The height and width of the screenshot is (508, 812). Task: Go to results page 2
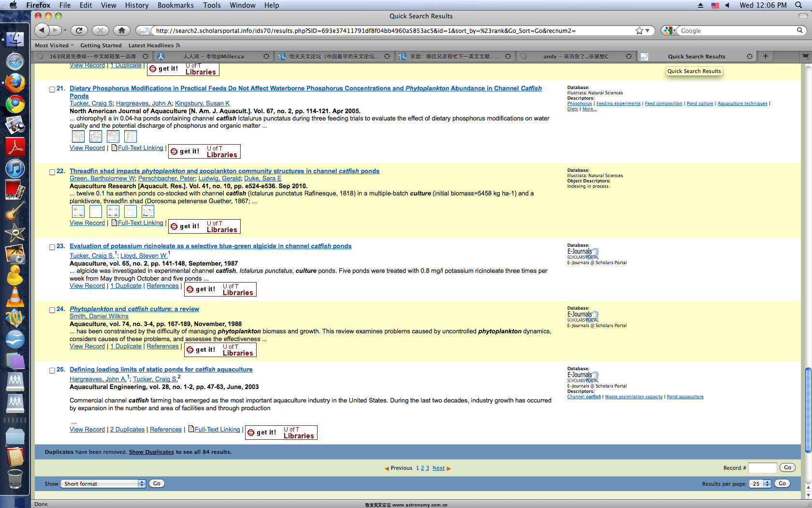click(x=422, y=468)
